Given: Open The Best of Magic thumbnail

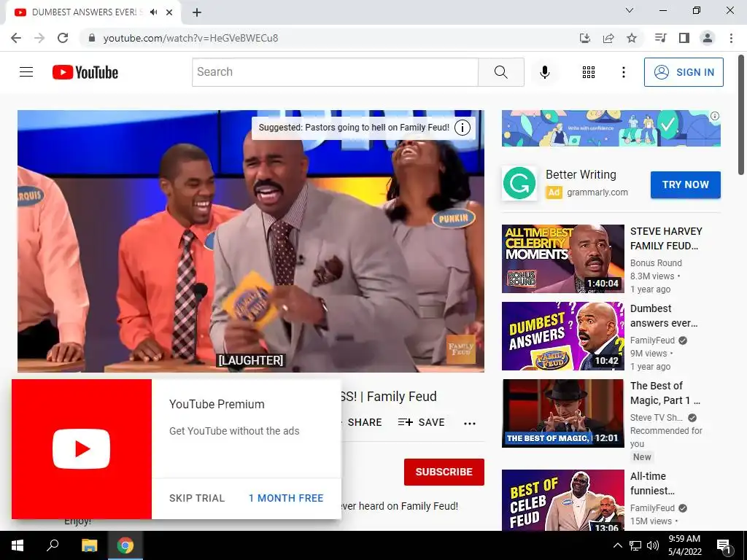Looking at the screenshot, I should (x=562, y=413).
